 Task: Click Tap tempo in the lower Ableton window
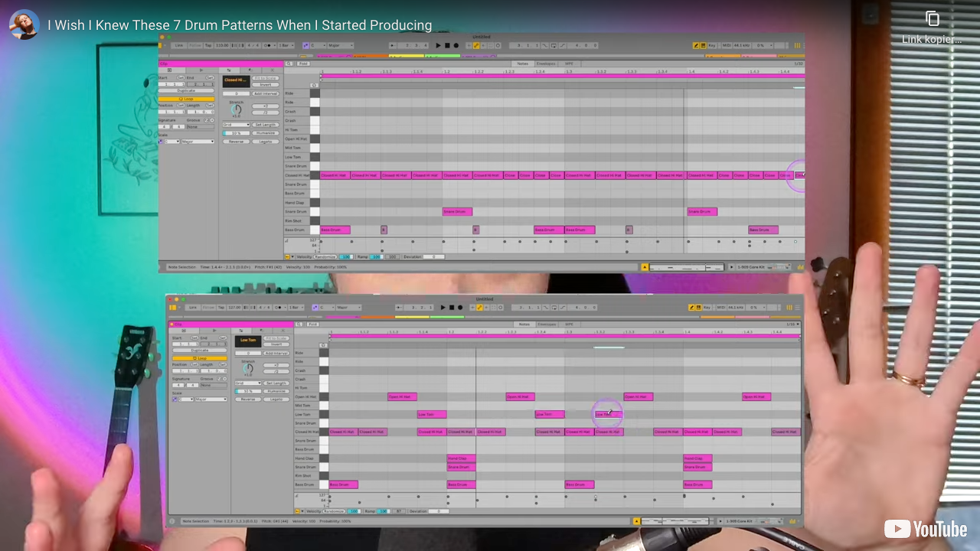221,307
